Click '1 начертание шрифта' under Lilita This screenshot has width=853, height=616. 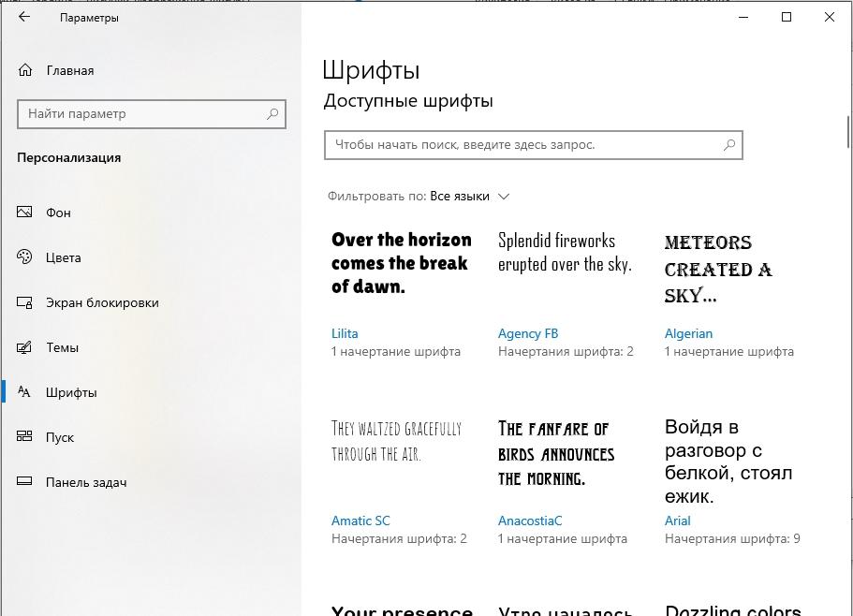tap(395, 352)
